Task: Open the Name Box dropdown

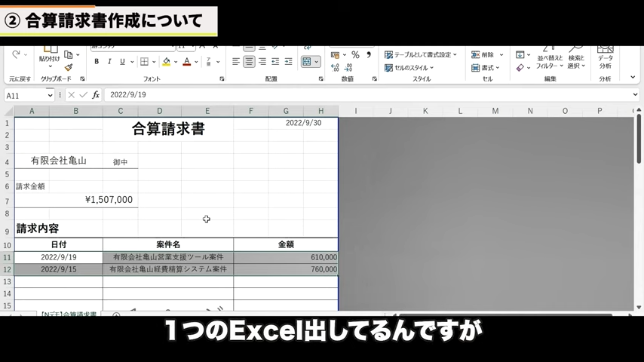Action: tap(50, 95)
